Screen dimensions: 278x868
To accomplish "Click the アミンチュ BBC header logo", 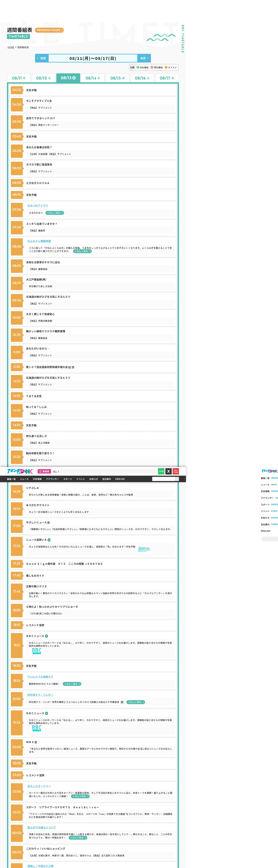I will tap(20, 471).
